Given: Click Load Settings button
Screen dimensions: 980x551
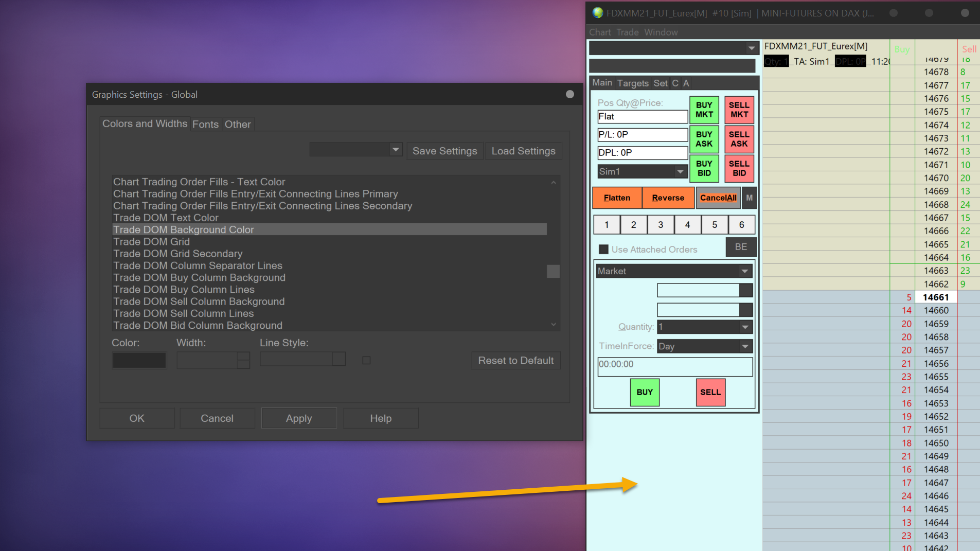Looking at the screenshot, I should (x=523, y=151).
